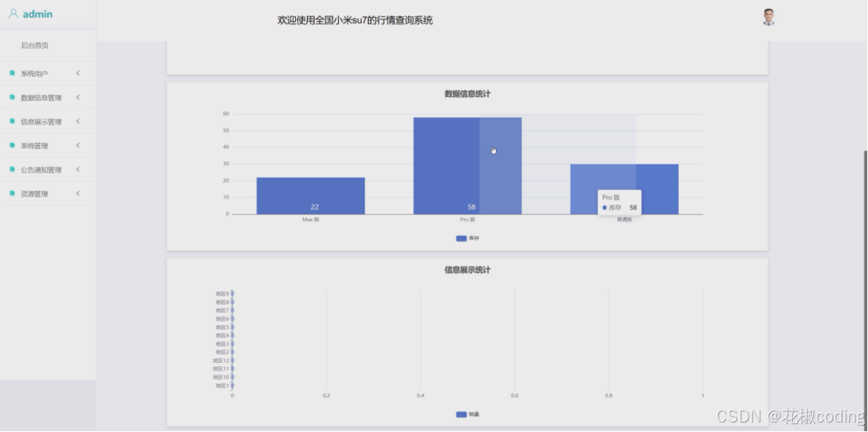Expand the 系统管理 chevron
This screenshot has height=432, width=868.
click(x=78, y=146)
